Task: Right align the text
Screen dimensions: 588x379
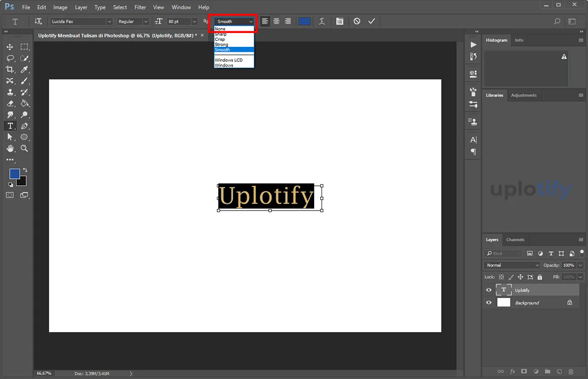Action: (288, 22)
